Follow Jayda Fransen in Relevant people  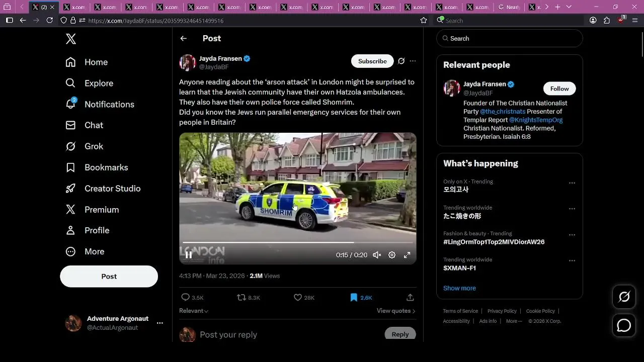(x=559, y=88)
